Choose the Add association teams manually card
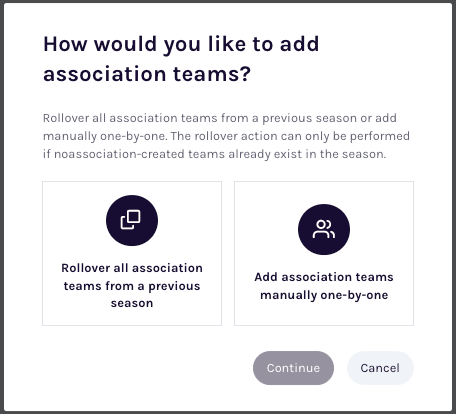This screenshot has height=414, width=456. (x=324, y=253)
